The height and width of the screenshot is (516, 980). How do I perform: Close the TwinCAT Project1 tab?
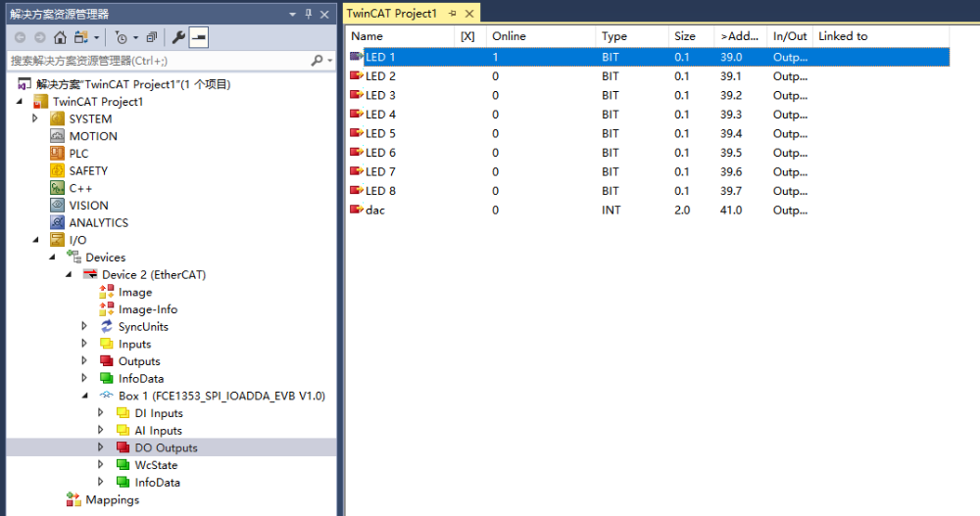tap(469, 13)
